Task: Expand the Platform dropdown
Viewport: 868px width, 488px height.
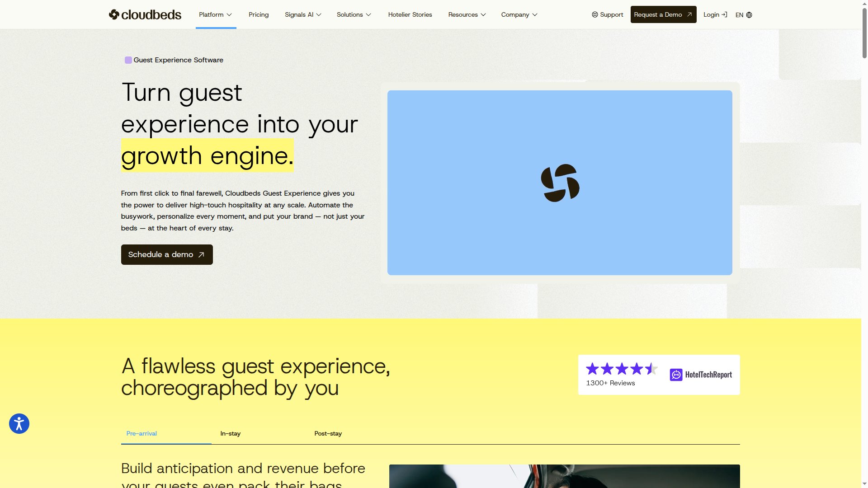Action: 215,14
